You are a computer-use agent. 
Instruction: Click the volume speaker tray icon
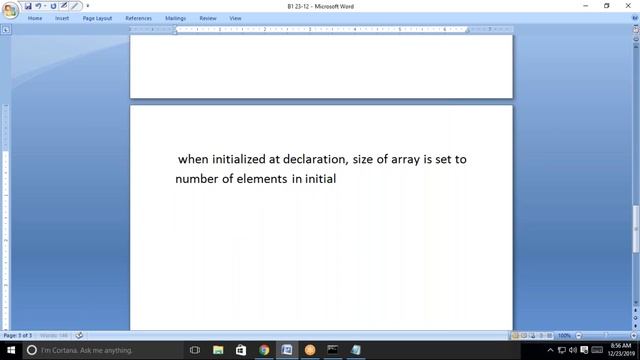pyautogui.click(x=573, y=350)
